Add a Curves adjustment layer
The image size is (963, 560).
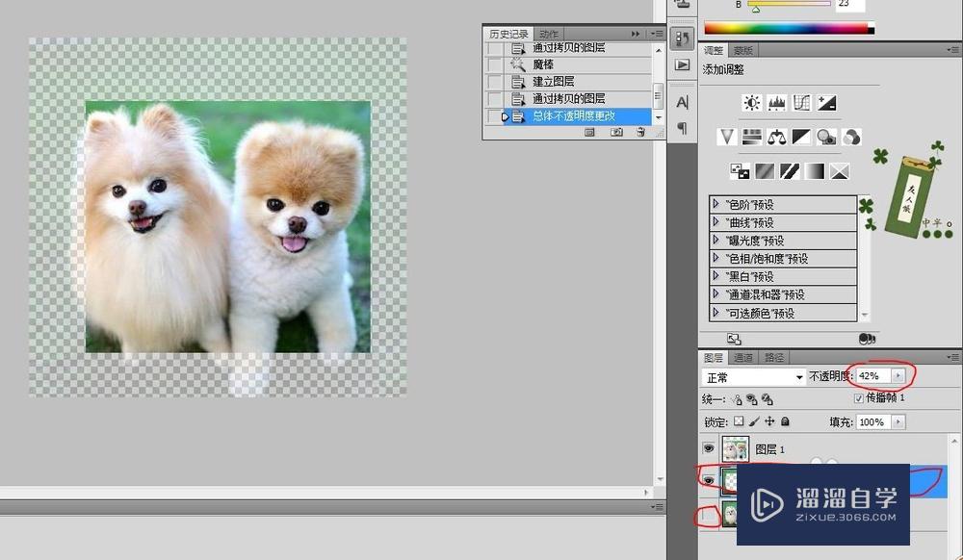click(x=802, y=103)
